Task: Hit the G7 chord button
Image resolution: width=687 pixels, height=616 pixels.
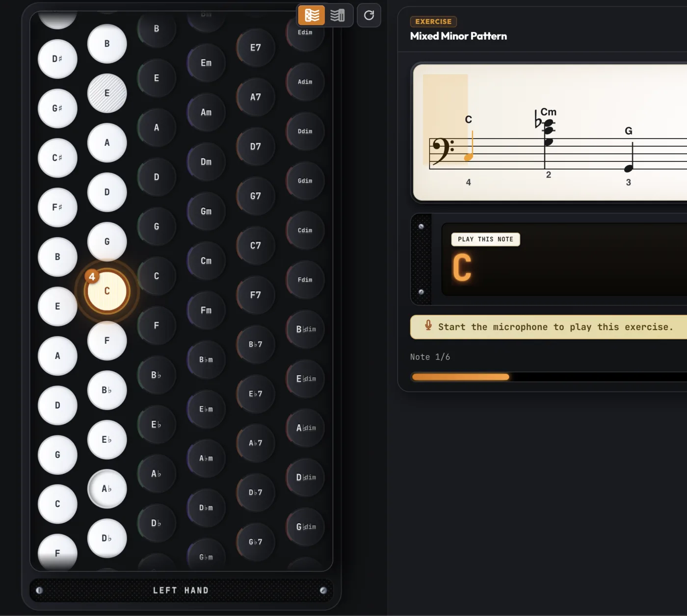Action: click(256, 196)
